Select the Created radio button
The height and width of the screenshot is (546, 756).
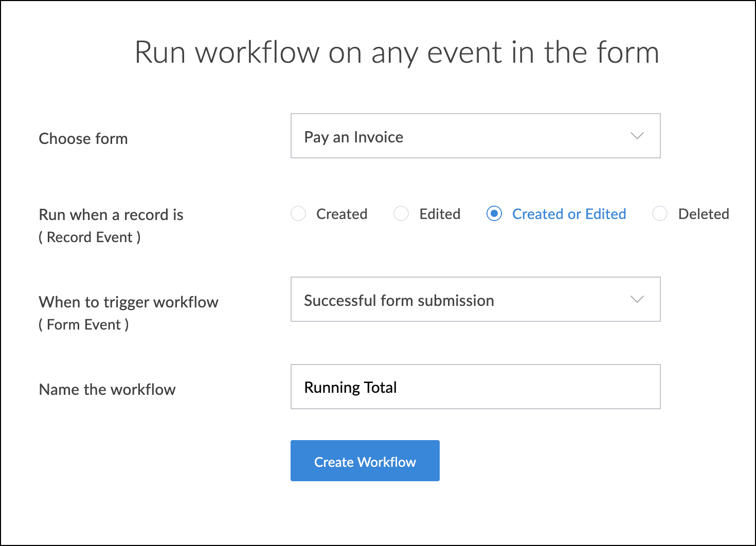(x=298, y=214)
